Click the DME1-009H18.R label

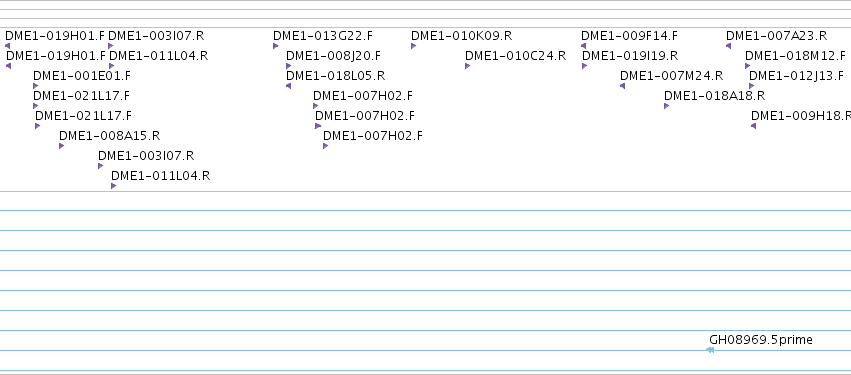click(x=801, y=116)
